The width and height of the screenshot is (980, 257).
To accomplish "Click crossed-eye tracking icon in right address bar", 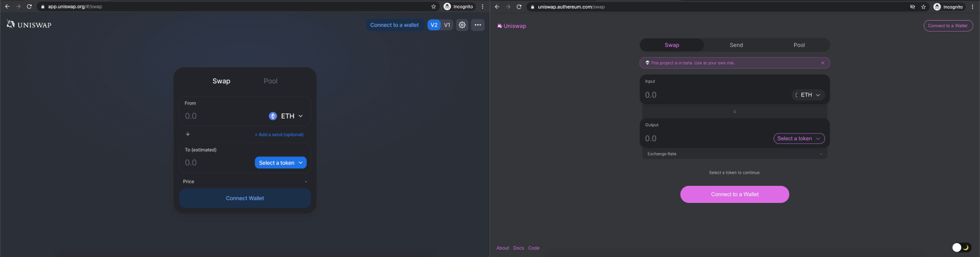I will [x=913, y=7].
